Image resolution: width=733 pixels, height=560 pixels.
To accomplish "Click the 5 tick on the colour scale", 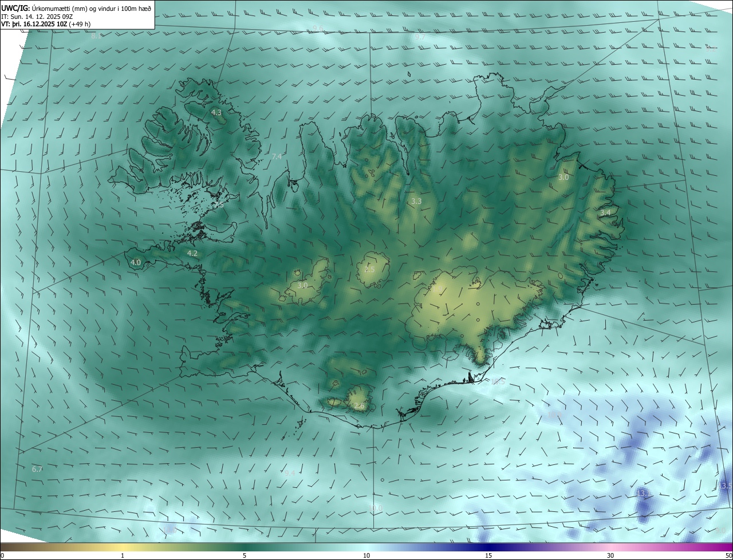I will (245, 555).
